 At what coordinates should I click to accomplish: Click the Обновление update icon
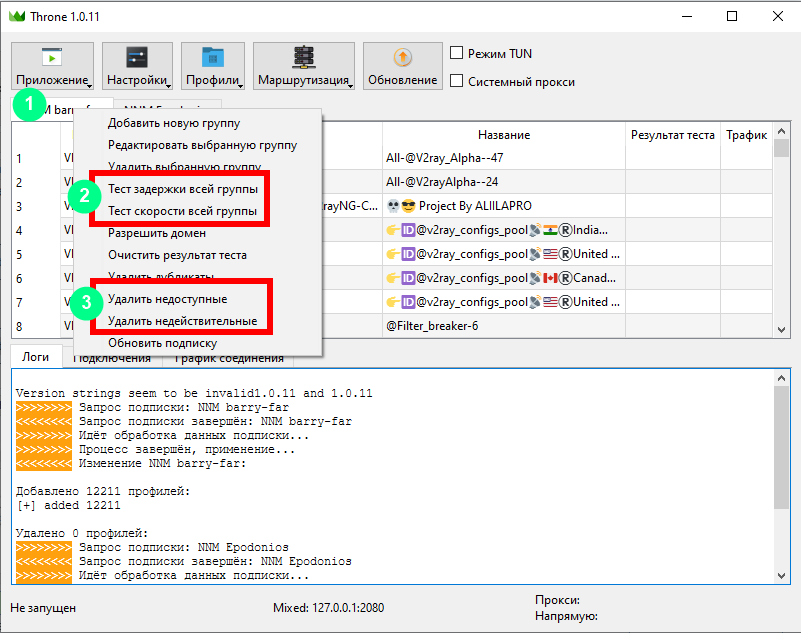pyautogui.click(x=402, y=57)
